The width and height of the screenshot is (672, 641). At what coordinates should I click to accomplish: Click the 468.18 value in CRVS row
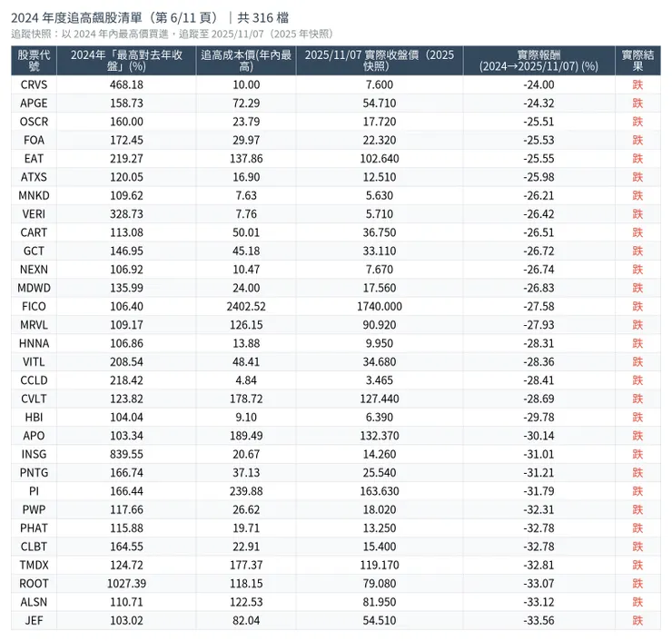pos(126,84)
